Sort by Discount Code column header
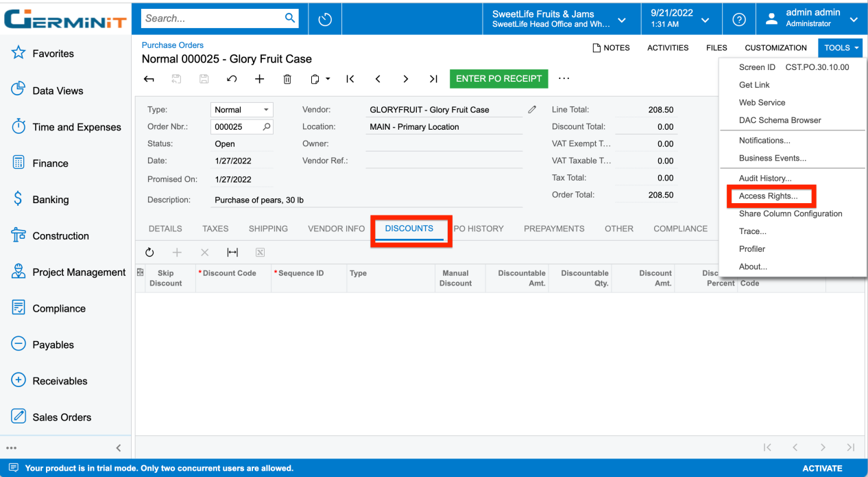This screenshot has height=477, width=868. [x=233, y=278]
